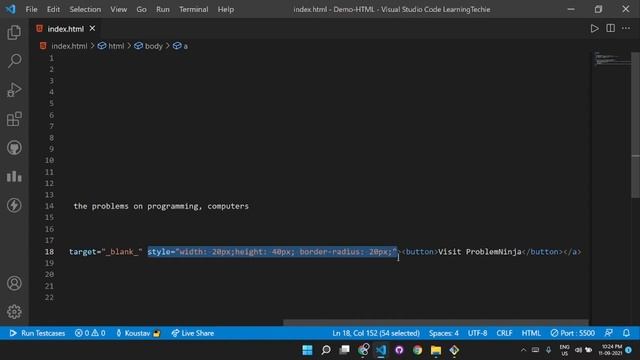640x360 pixels.
Task: Open the bar chart activity icon
Action: click(14, 176)
